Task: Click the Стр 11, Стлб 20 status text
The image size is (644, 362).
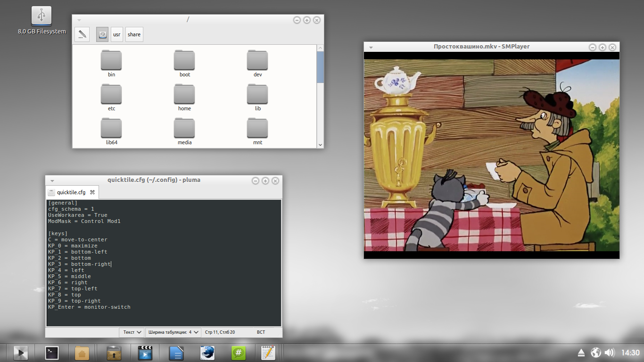Action: (220, 332)
